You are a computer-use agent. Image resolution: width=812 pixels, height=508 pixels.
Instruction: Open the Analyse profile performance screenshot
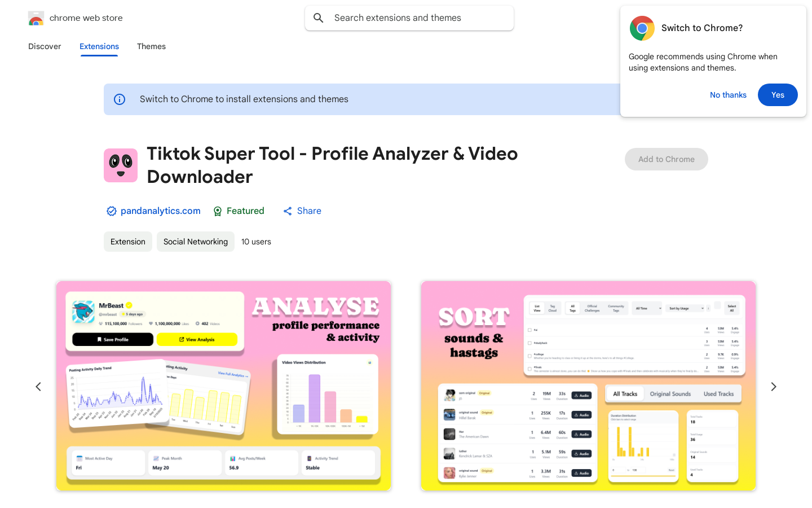(223, 386)
